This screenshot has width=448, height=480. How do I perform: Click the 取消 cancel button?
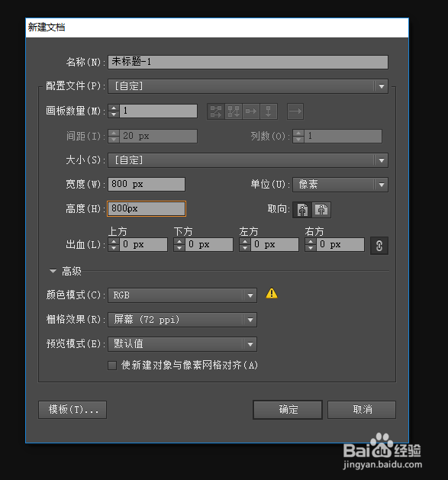pyautogui.click(x=362, y=410)
